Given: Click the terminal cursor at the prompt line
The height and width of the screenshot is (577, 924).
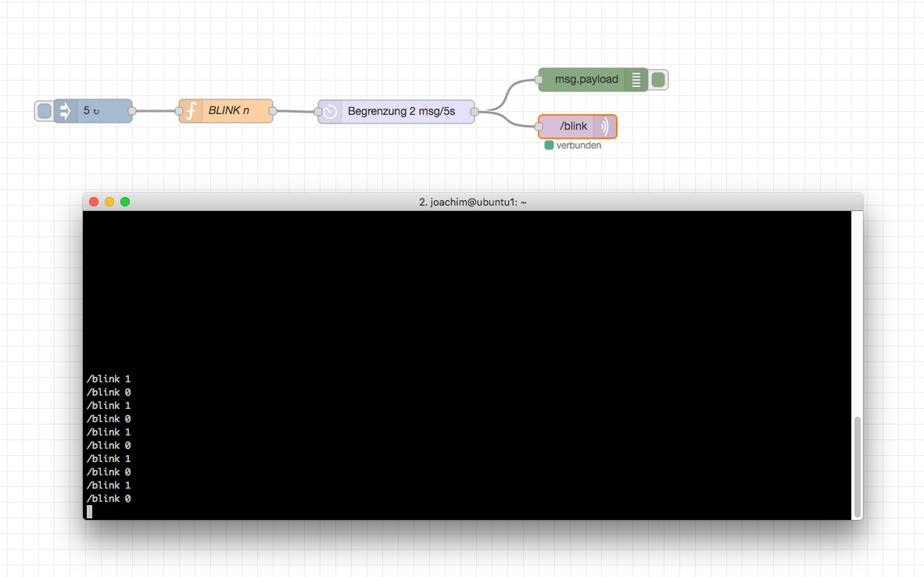Looking at the screenshot, I should pyautogui.click(x=90, y=511).
